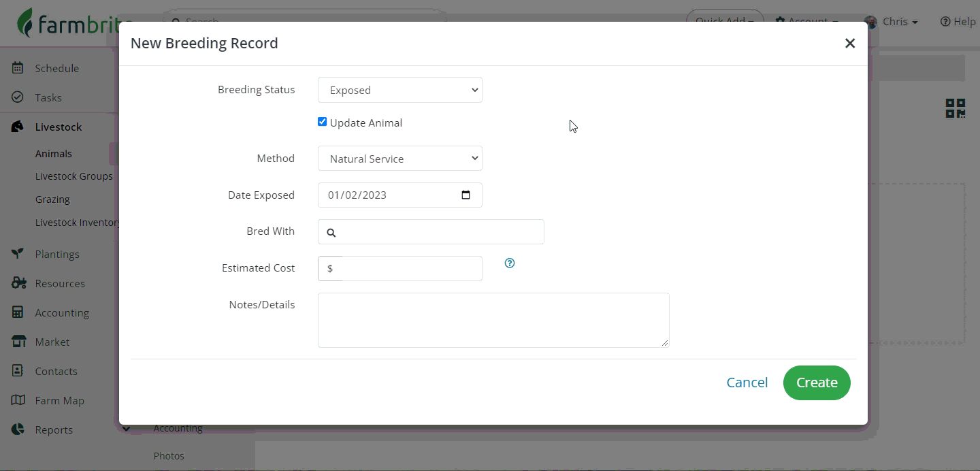Open the Chris user menu
The width and height of the screenshot is (980, 471).
click(x=891, y=22)
